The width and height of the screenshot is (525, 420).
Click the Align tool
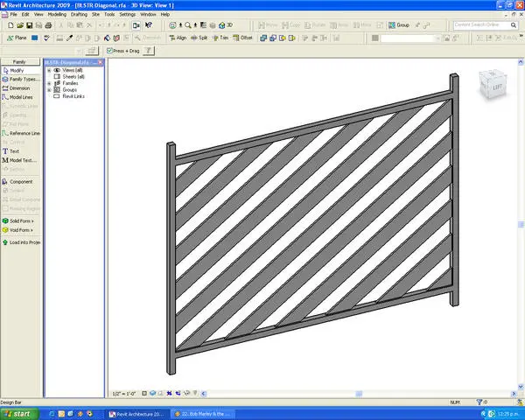[x=178, y=38]
